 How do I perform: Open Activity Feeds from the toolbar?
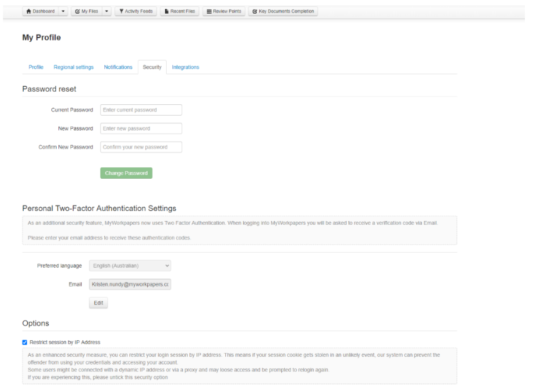[135, 11]
